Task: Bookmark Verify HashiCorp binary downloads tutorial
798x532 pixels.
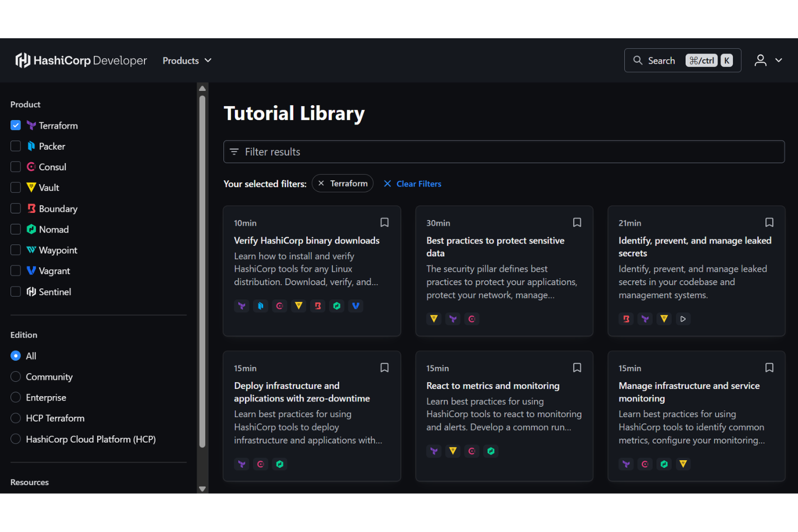Action: (x=384, y=222)
